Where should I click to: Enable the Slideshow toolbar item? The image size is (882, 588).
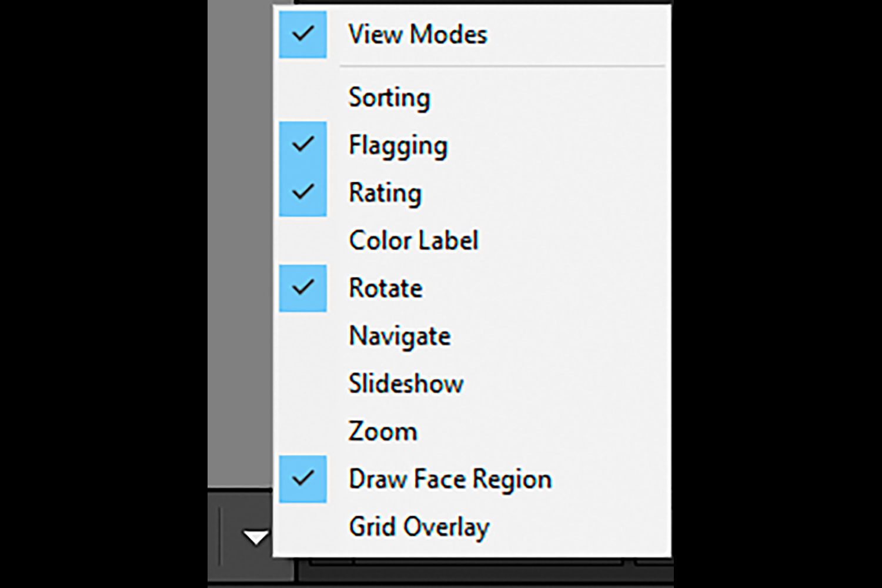(406, 383)
